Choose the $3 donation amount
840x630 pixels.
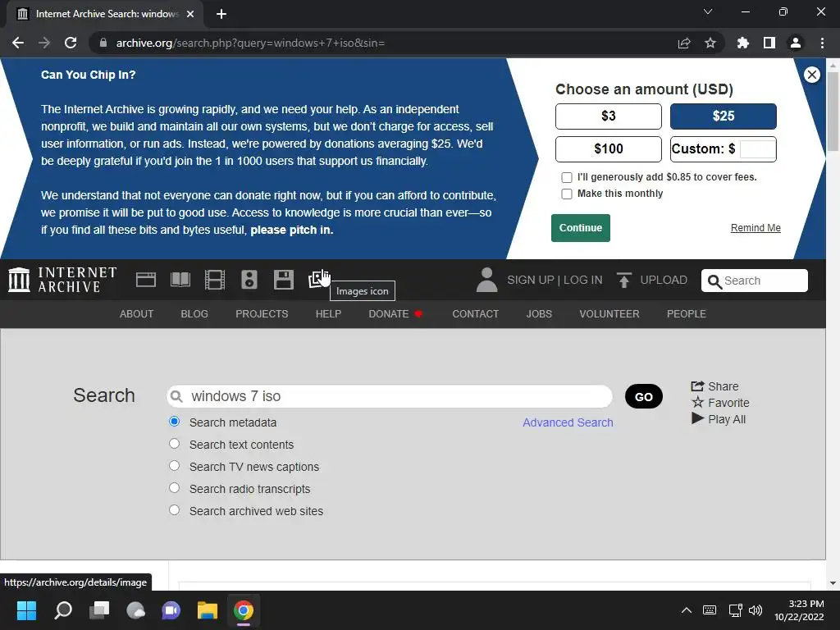click(x=609, y=116)
